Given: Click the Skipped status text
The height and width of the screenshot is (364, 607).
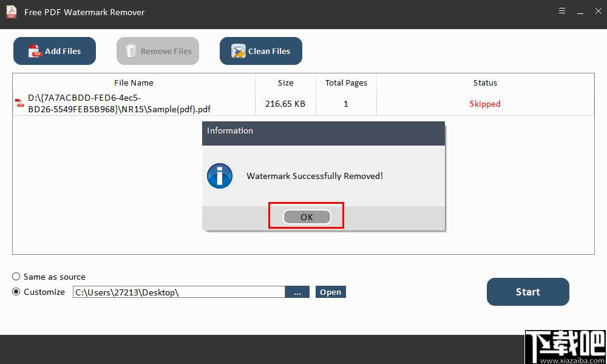Looking at the screenshot, I should click(x=485, y=104).
